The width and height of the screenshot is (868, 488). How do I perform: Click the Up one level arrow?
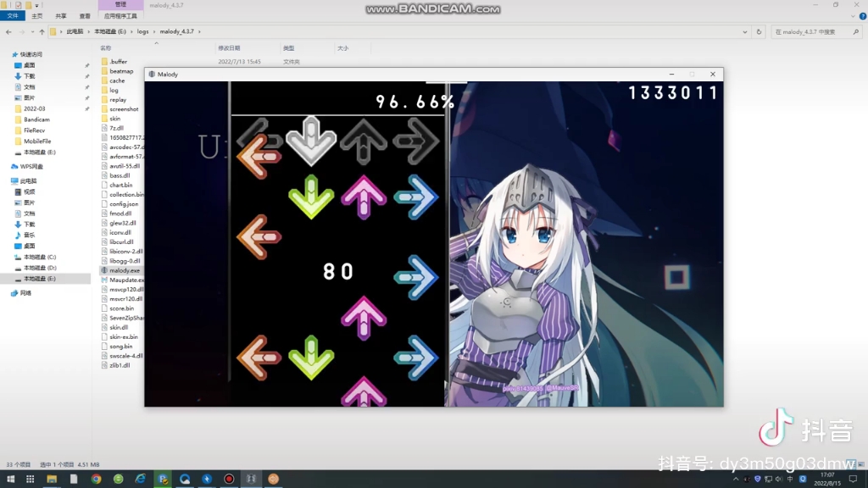(x=42, y=32)
